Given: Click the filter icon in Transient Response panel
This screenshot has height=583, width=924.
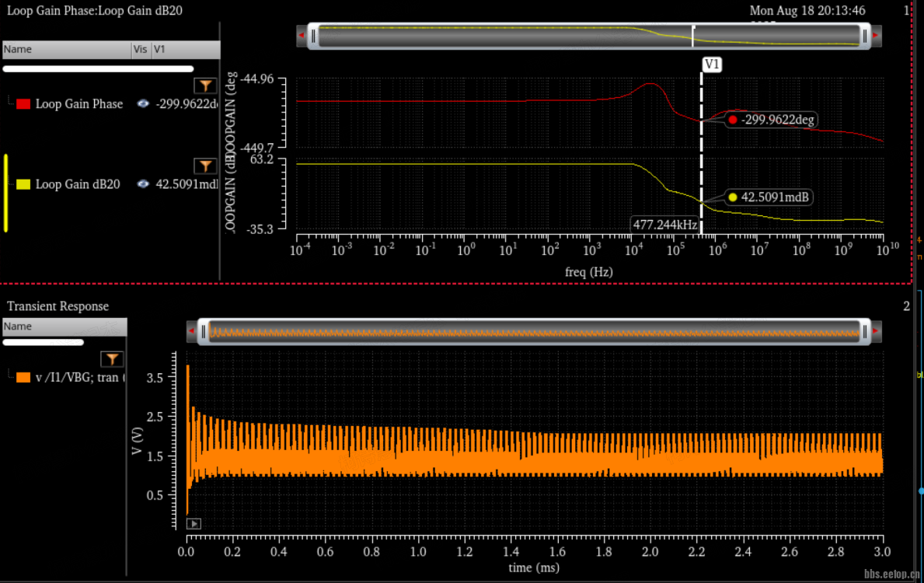Looking at the screenshot, I should tap(112, 359).
